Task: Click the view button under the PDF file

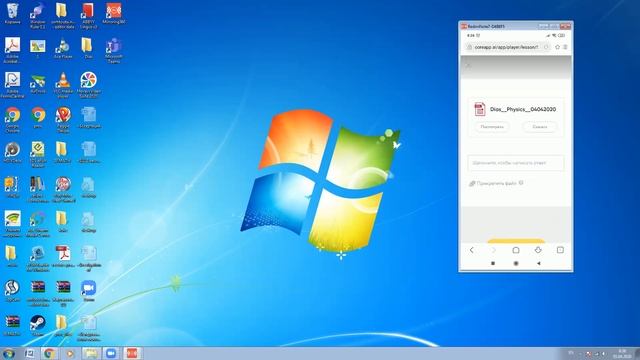Action: point(492,127)
